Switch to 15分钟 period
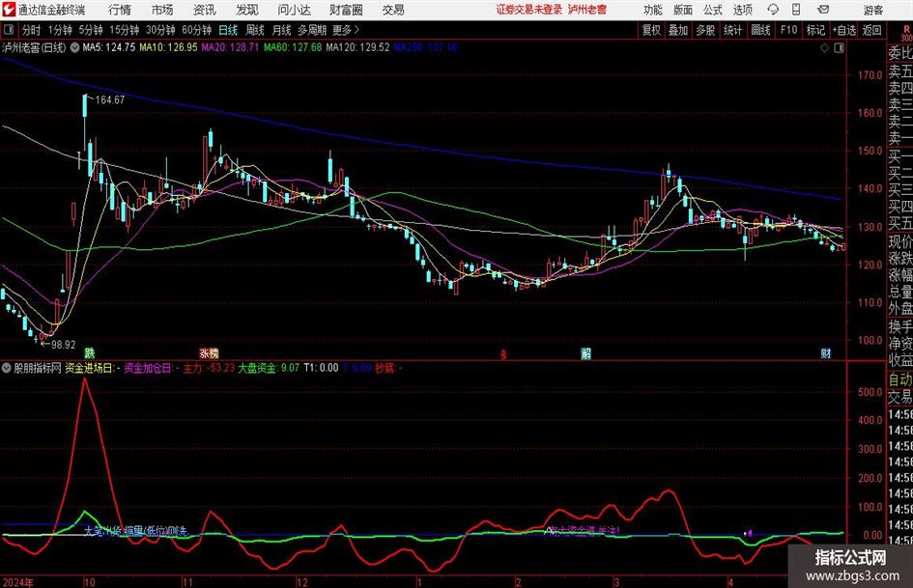Viewport: 913px width, 588px height. [x=124, y=30]
